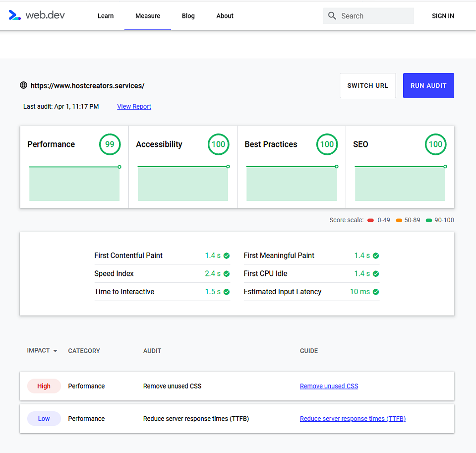The width and height of the screenshot is (476, 453).
Task: Click the web.dev wordmark text
Action: pos(45,15)
